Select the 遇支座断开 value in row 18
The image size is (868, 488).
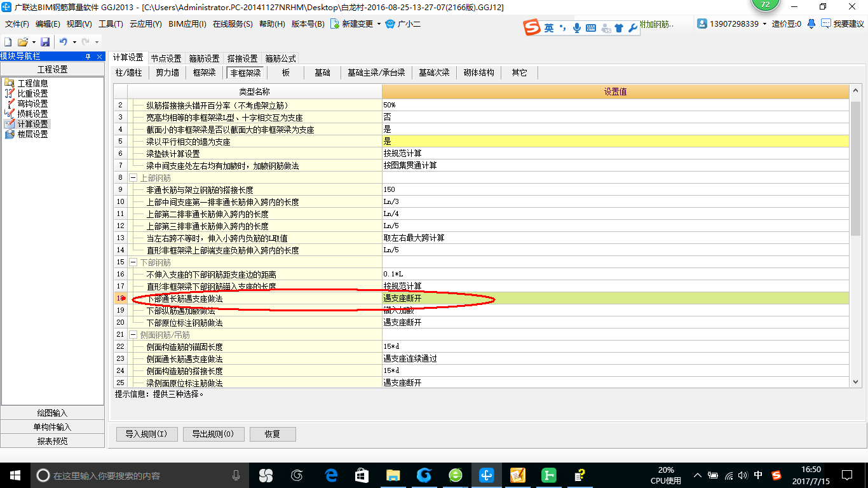click(615, 299)
